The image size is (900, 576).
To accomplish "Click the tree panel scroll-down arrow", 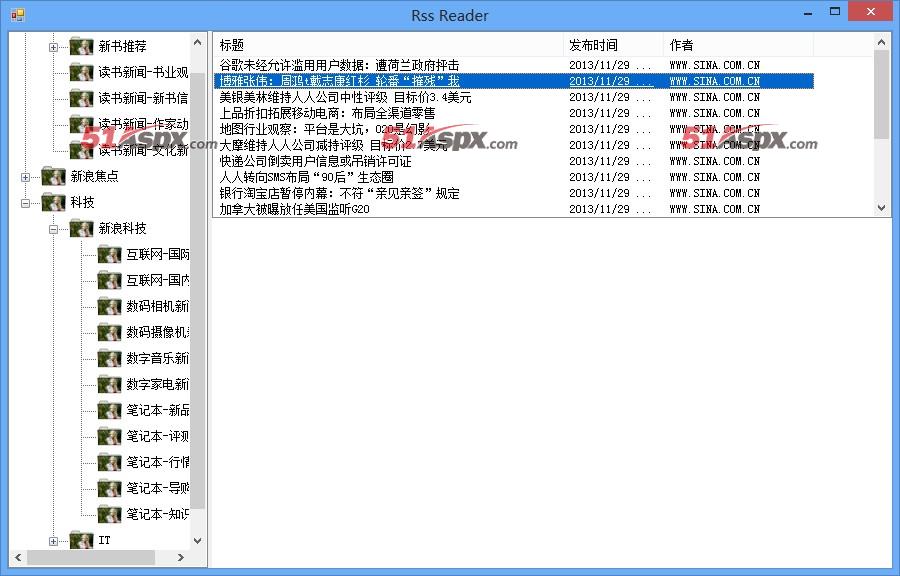I will (197, 540).
